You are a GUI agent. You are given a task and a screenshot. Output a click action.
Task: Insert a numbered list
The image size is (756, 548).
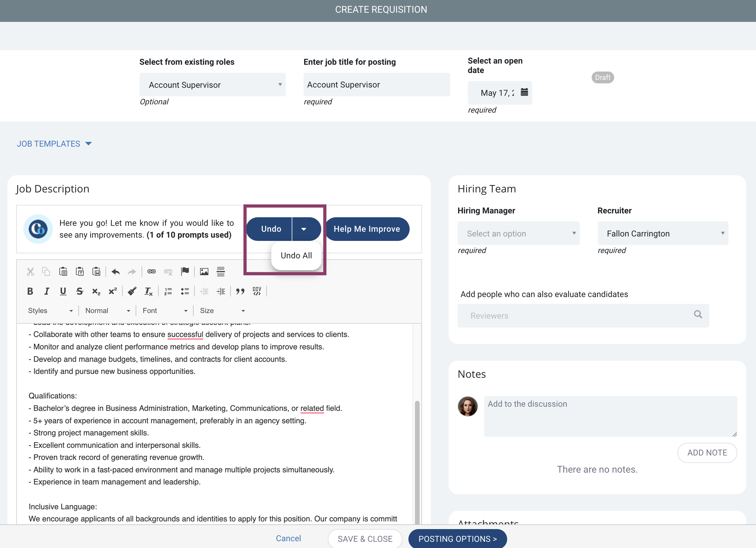point(168,291)
